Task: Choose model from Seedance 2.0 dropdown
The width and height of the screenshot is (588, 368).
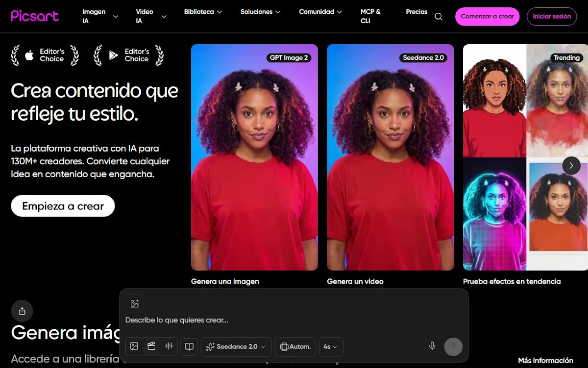Action: 236,346
